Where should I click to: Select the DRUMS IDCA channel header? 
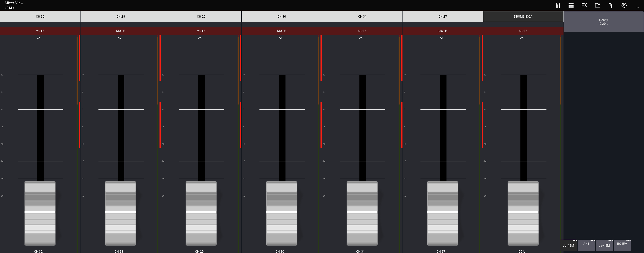click(523, 16)
